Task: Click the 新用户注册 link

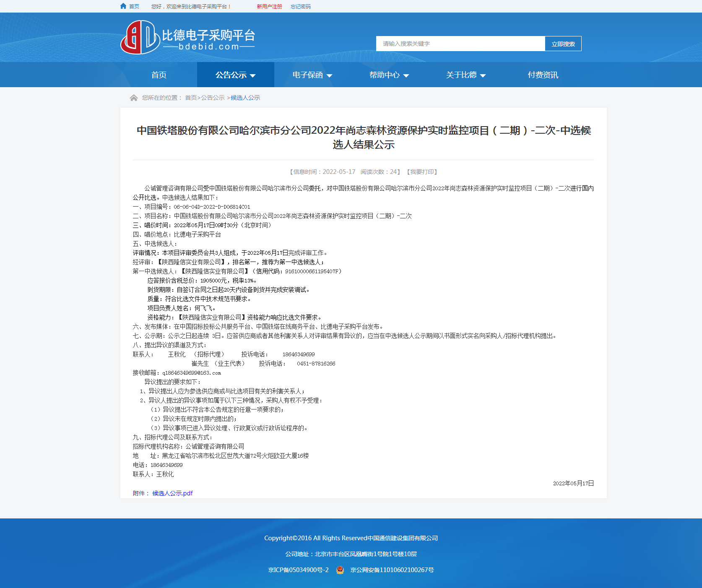Action: point(269,6)
